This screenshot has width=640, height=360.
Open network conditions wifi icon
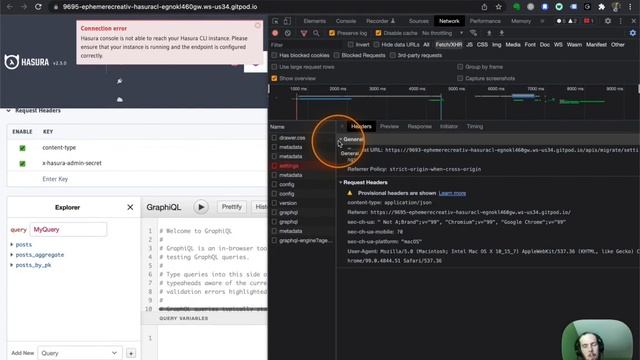click(473, 33)
